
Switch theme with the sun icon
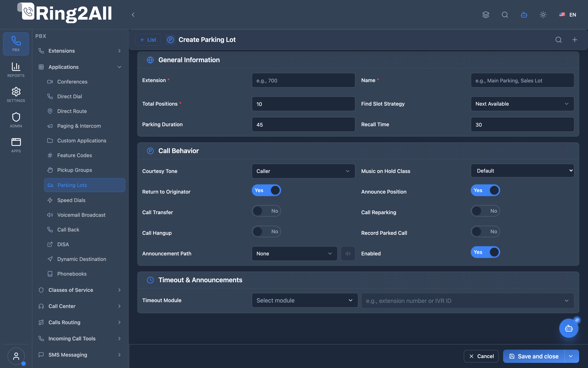[543, 15]
